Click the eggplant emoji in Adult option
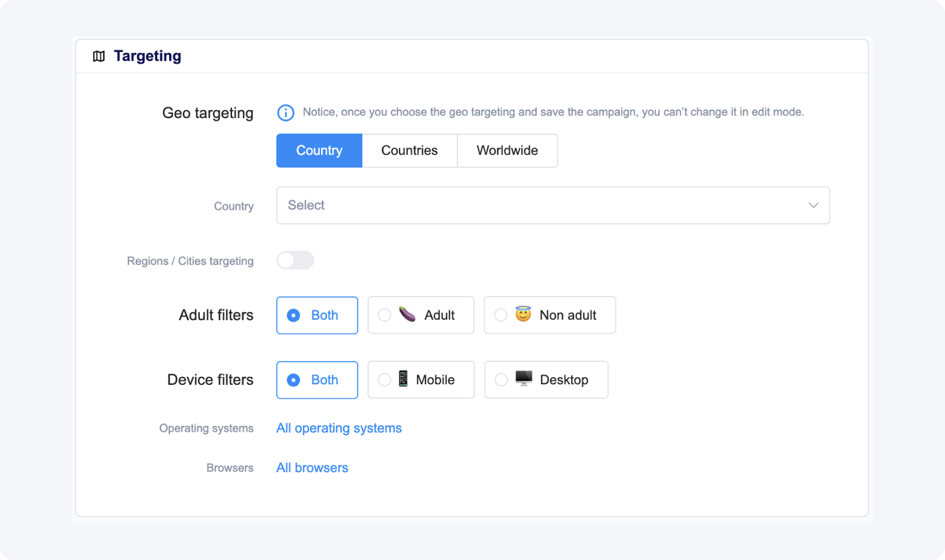Viewport: 945px width, 560px height. (407, 314)
